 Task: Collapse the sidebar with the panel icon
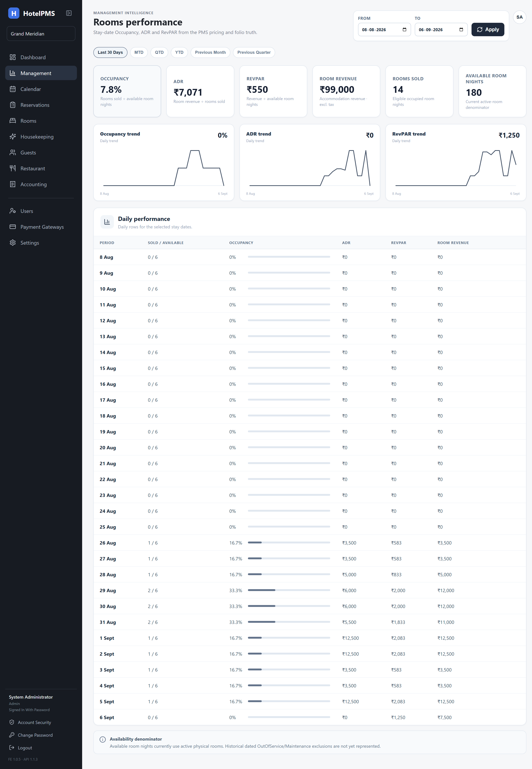click(69, 13)
